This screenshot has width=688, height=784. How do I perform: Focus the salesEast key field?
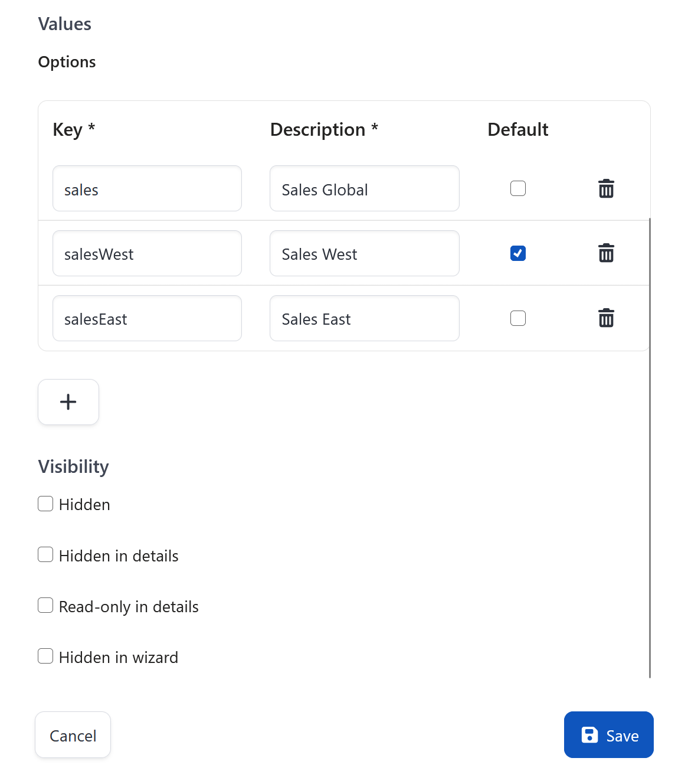[x=147, y=318]
